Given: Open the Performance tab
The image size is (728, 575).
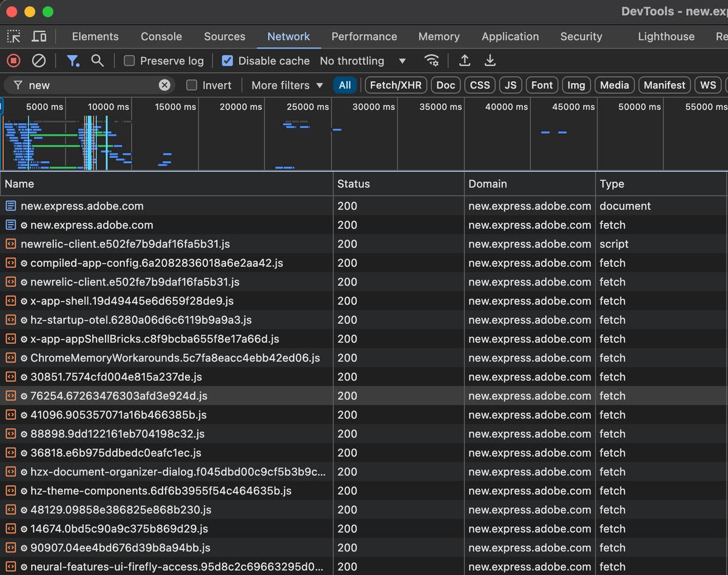Looking at the screenshot, I should (x=364, y=36).
